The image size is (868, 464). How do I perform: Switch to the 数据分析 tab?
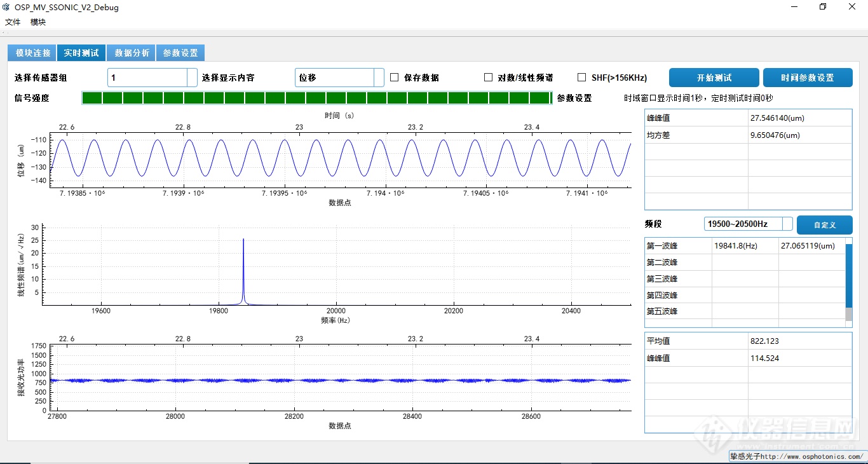tap(132, 53)
